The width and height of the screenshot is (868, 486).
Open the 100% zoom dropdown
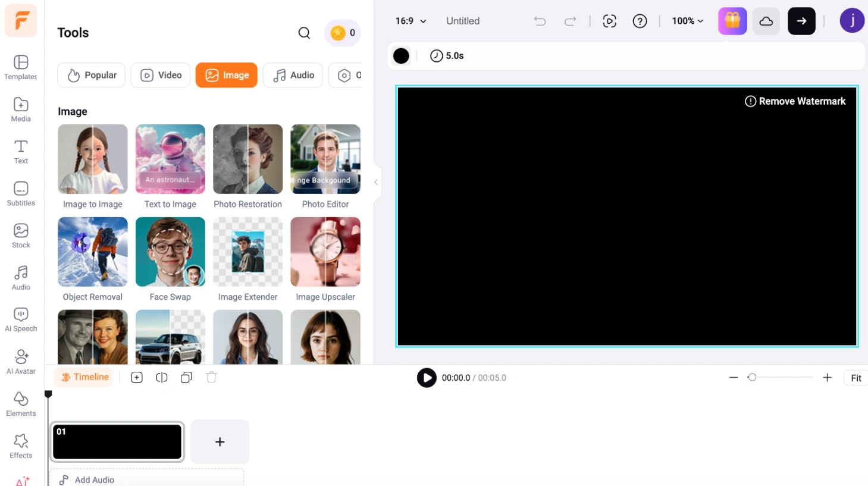(688, 21)
